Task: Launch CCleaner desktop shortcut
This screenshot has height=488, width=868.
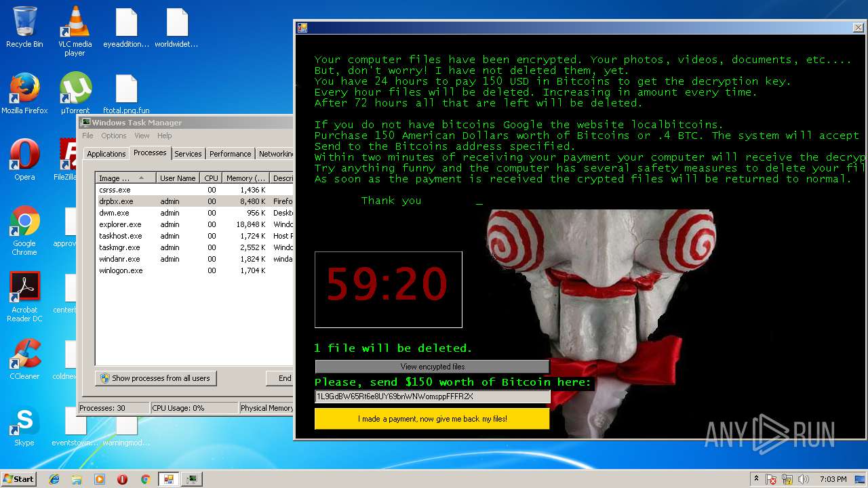Action: click(24, 359)
